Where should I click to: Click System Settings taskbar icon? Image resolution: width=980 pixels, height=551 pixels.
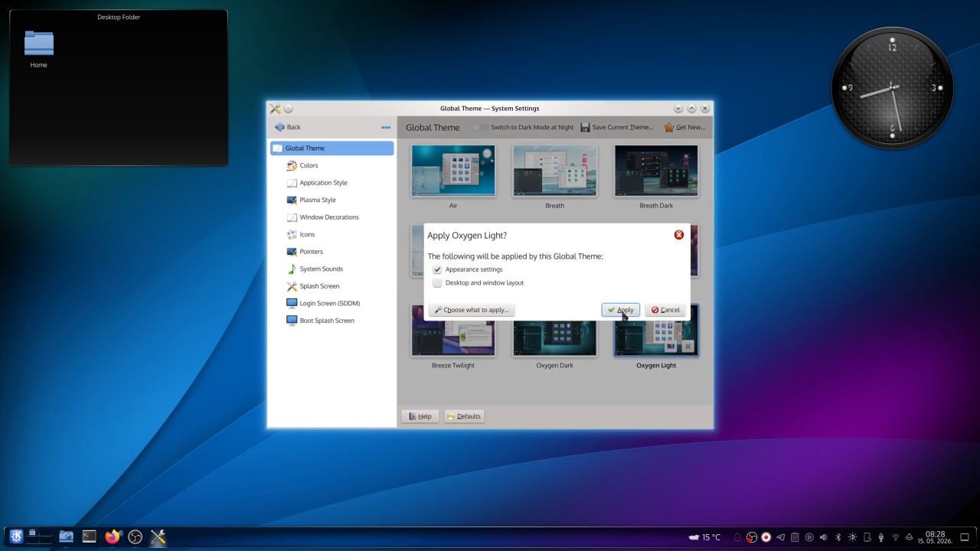click(158, 536)
